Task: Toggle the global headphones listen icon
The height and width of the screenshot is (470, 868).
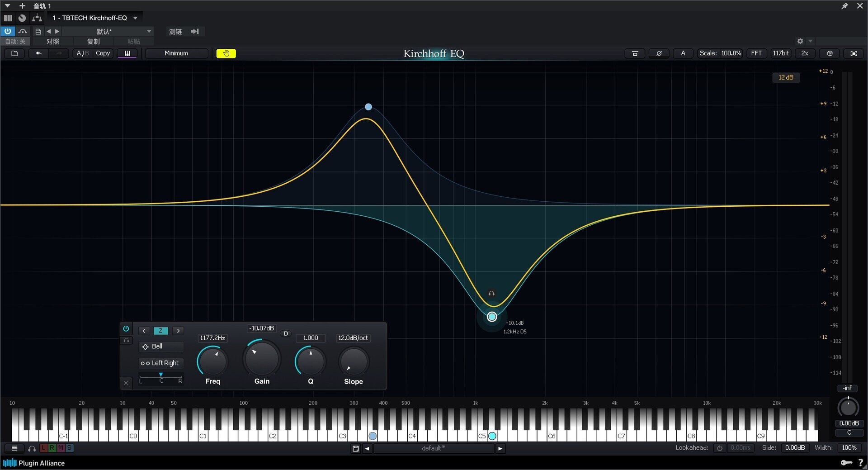Action: click(32, 448)
